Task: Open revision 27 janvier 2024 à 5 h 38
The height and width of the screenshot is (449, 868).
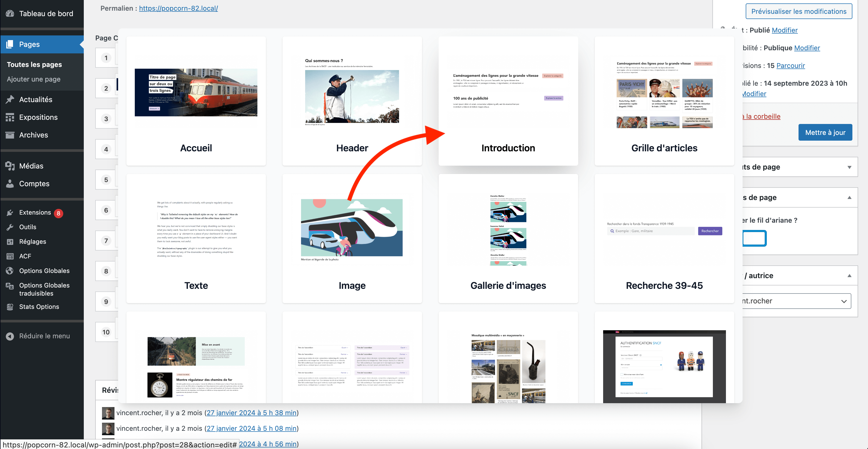Action: [251, 413]
